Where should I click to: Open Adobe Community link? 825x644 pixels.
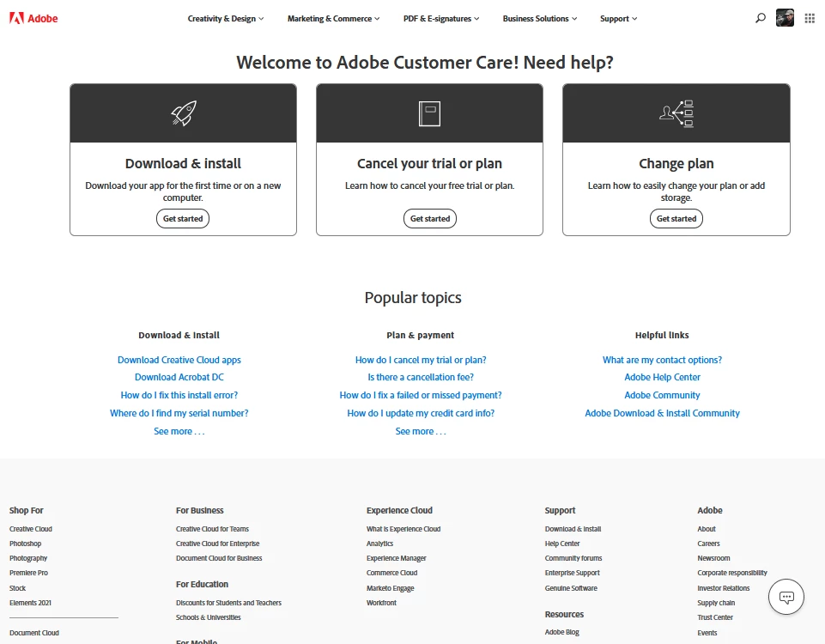point(662,395)
